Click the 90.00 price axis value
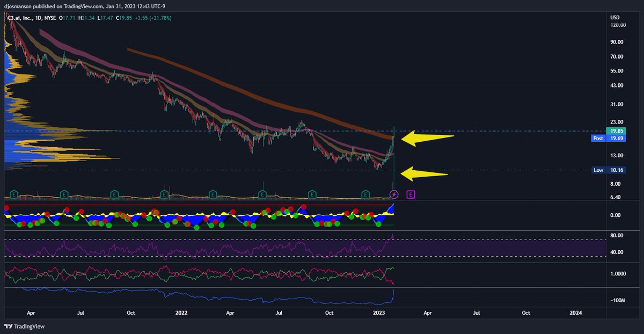 point(617,42)
